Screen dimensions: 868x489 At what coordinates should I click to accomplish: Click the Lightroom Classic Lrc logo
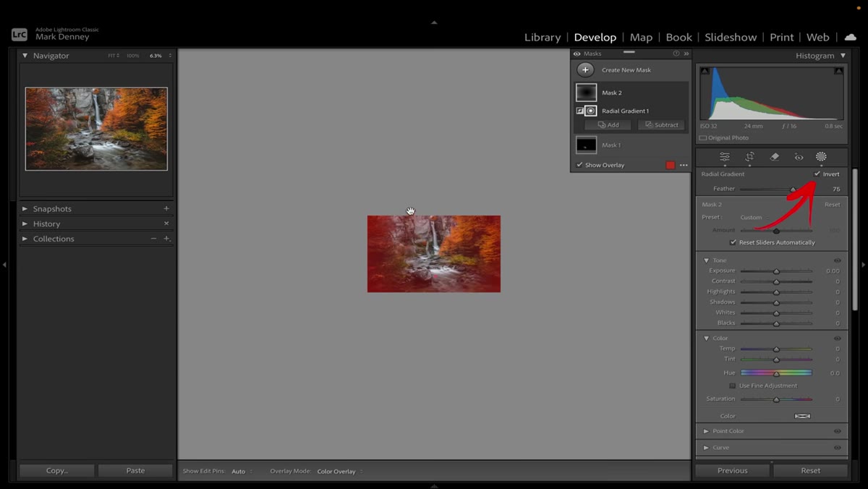tap(20, 34)
